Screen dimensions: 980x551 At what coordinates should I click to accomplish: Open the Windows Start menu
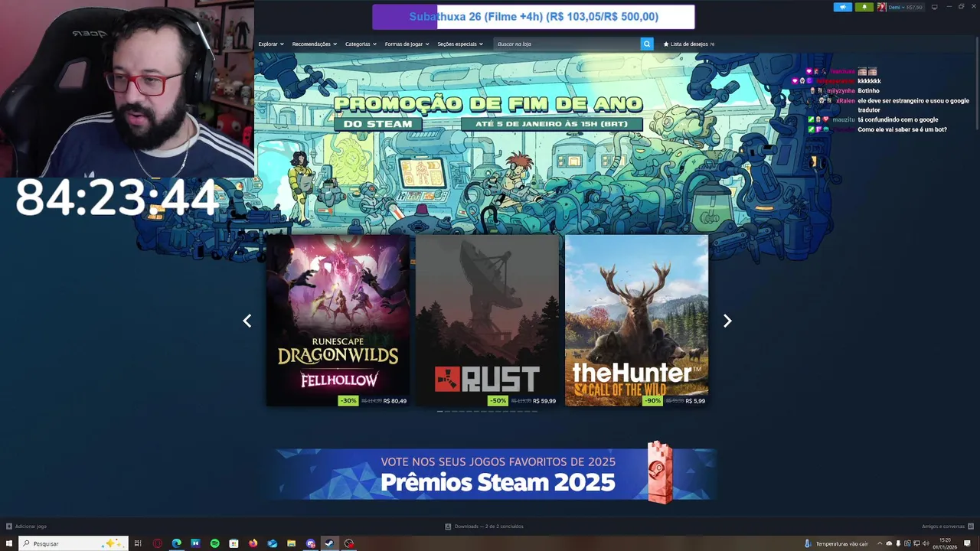click(x=9, y=543)
